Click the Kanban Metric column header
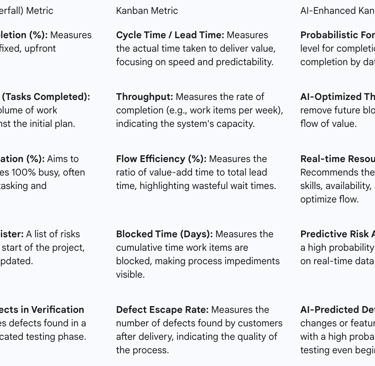 (147, 11)
